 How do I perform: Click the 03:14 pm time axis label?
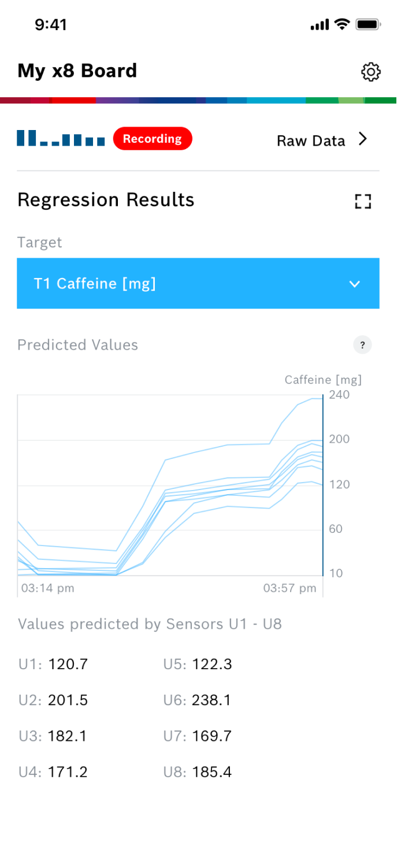(48, 588)
